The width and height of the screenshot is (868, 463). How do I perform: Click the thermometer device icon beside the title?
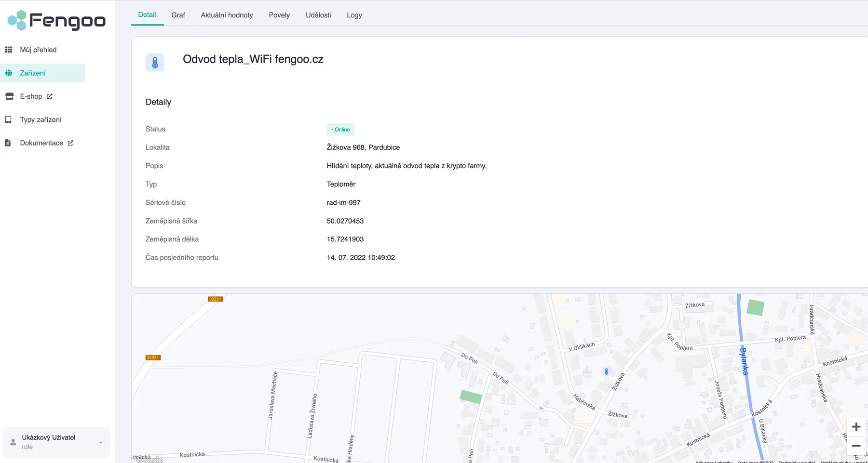click(x=155, y=63)
